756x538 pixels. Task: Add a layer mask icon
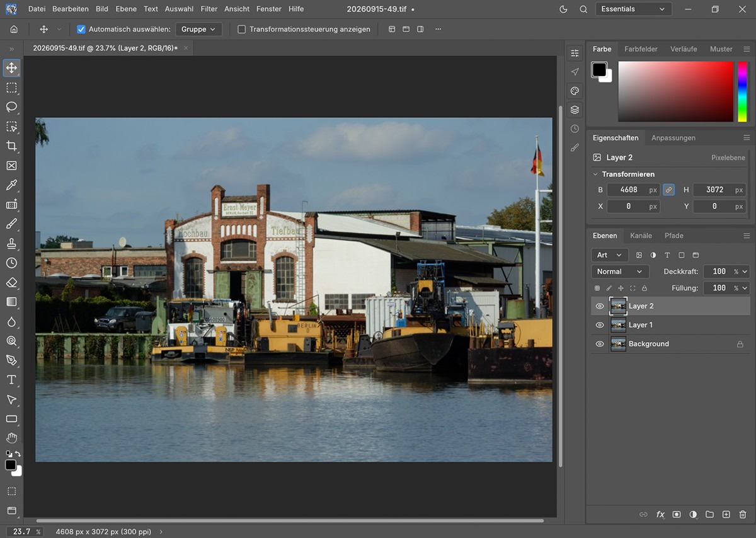pos(677,515)
